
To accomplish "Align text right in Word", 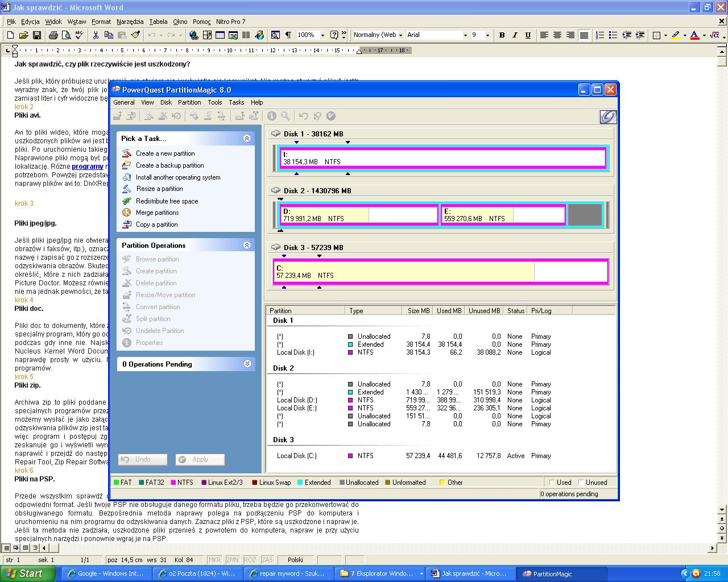I will click(x=570, y=35).
